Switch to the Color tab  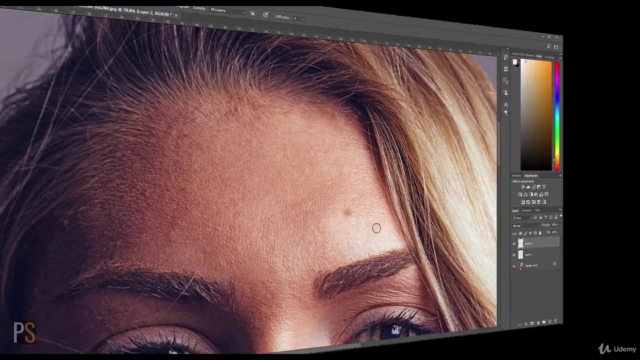[539, 56]
